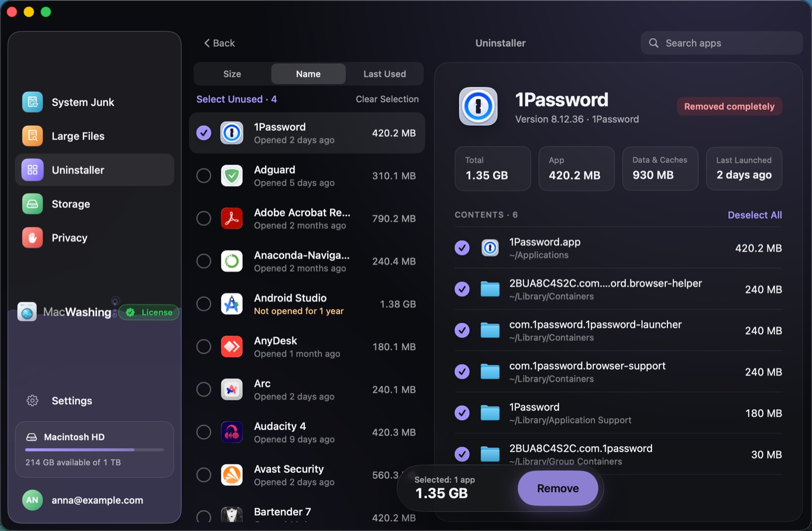Click Select Unused link
Screen dimensions: 812x531
click(x=236, y=99)
